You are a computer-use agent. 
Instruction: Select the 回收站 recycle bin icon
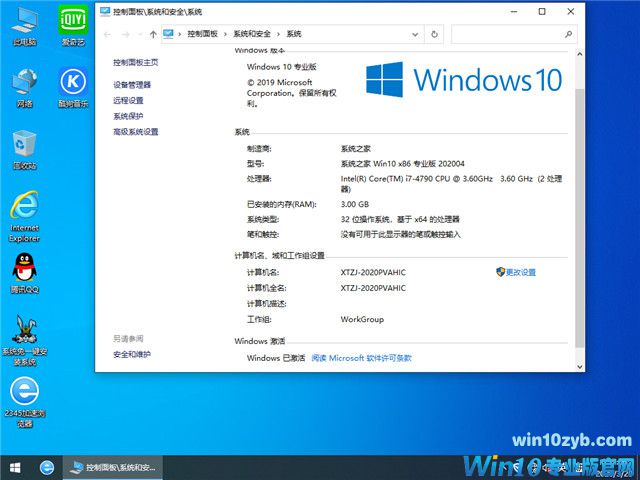24,149
